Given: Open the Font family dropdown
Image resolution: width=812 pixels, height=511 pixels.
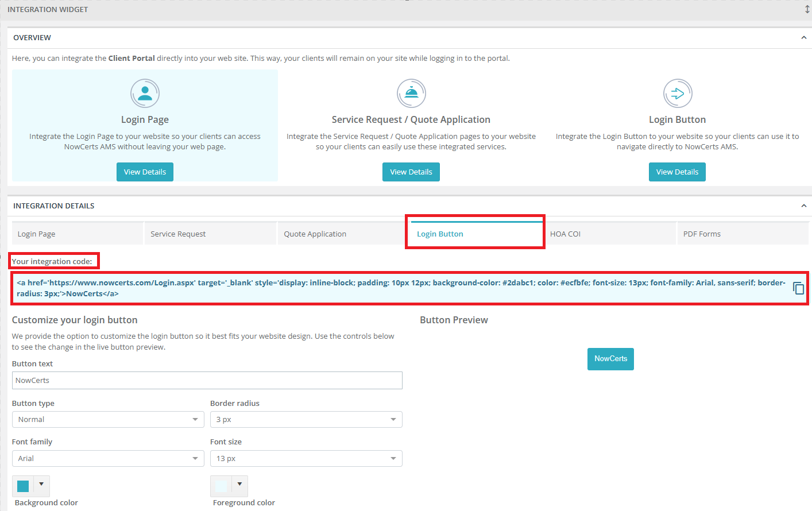Looking at the screenshot, I should coord(108,459).
